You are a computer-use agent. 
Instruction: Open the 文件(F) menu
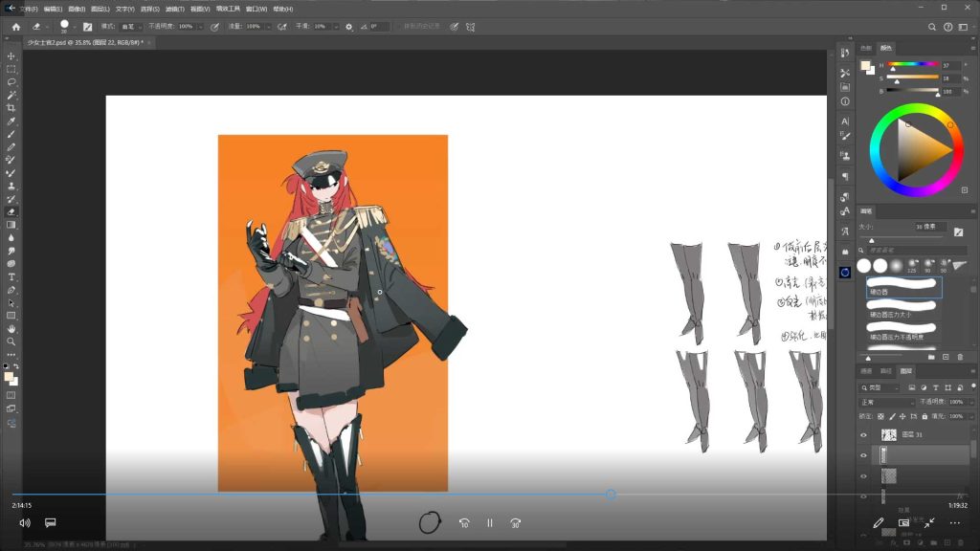(x=28, y=10)
